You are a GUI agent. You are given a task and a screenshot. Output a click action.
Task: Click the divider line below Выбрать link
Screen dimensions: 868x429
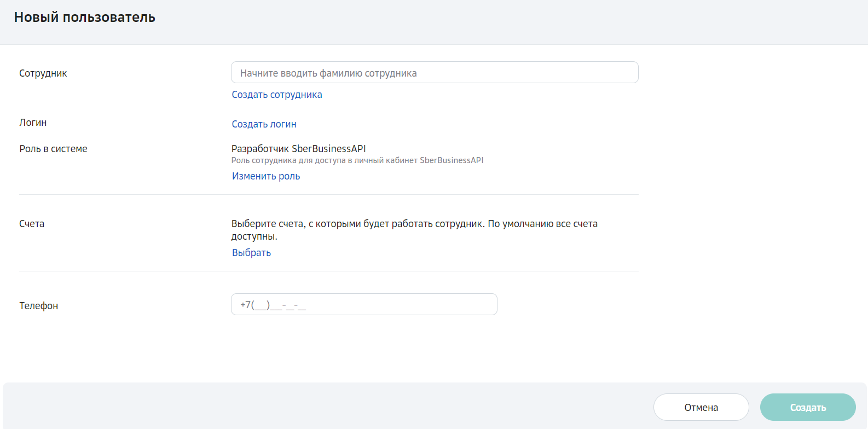329,271
